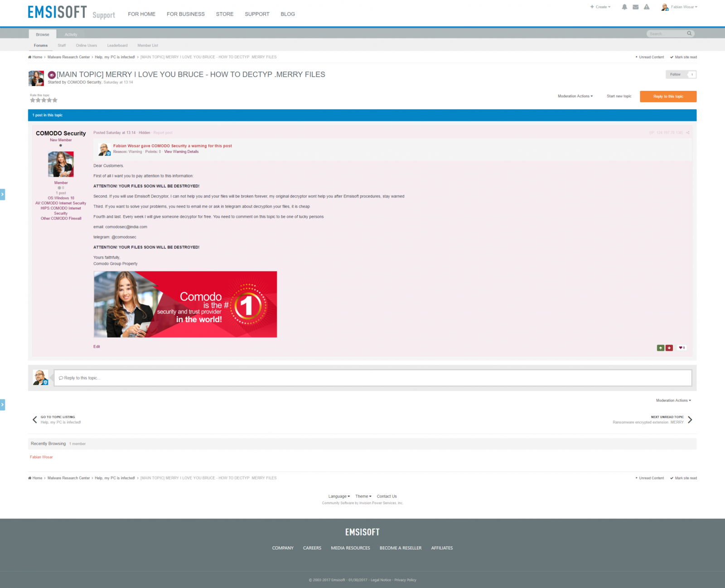Click Unread Content link at top
The height and width of the screenshot is (588, 725).
coord(650,57)
